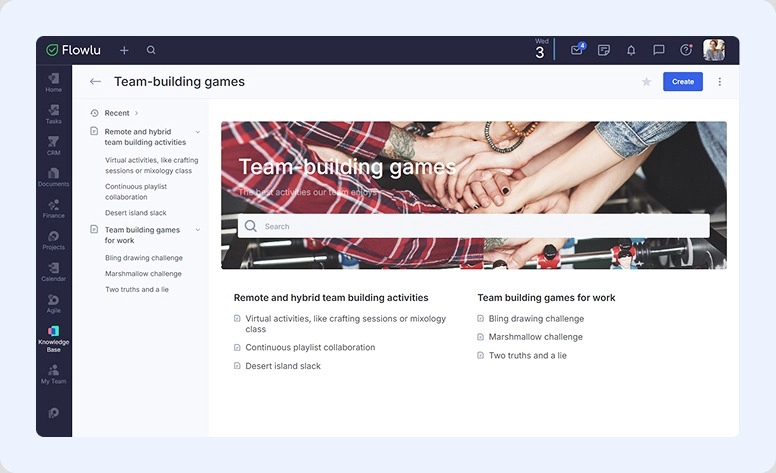Open Two truths and a lie link in main content
776x473 pixels.
528,355
